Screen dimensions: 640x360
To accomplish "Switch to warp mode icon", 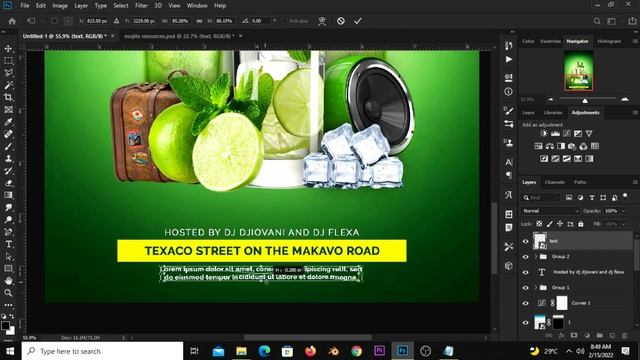I will pyautogui.click(x=322, y=21).
